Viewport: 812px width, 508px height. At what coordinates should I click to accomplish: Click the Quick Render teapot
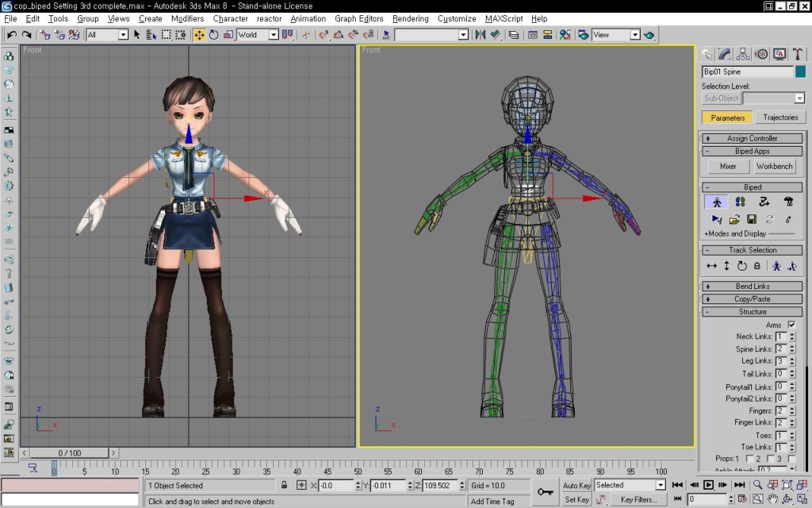pyautogui.click(x=649, y=35)
